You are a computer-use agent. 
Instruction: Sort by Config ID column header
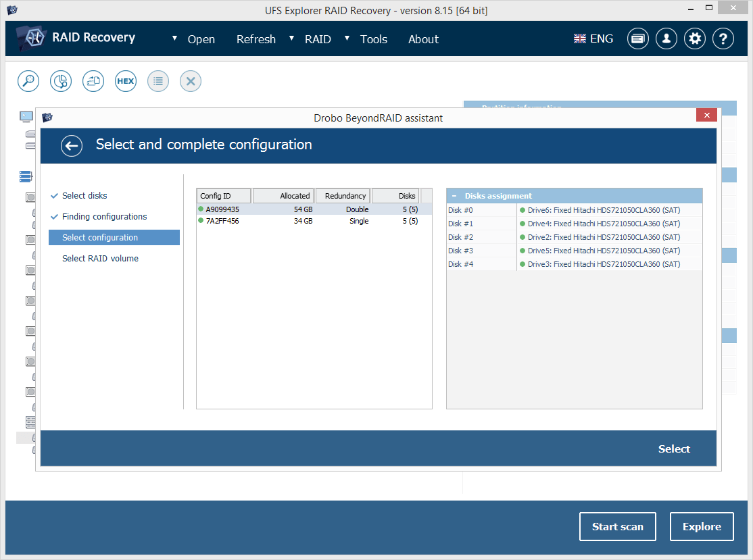[x=223, y=196]
